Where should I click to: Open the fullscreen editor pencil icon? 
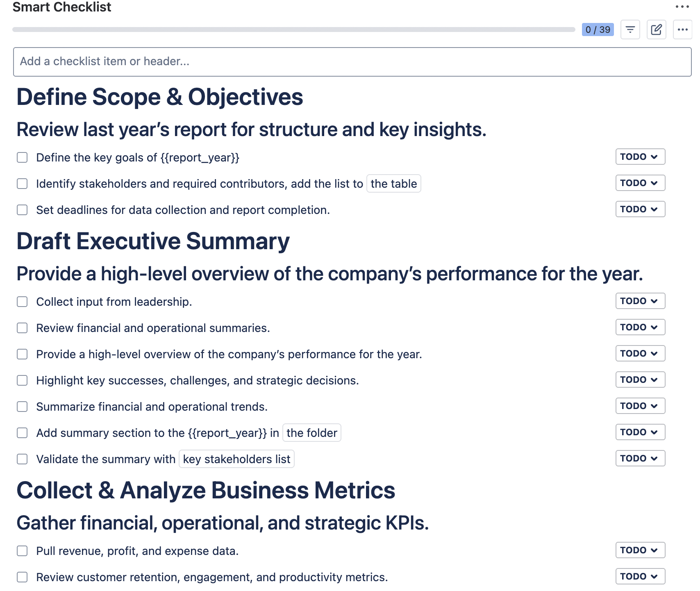[656, 30]
